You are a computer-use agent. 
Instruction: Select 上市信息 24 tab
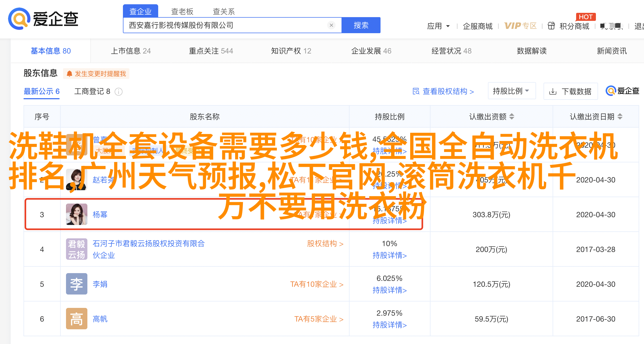(x=131, y=51)
